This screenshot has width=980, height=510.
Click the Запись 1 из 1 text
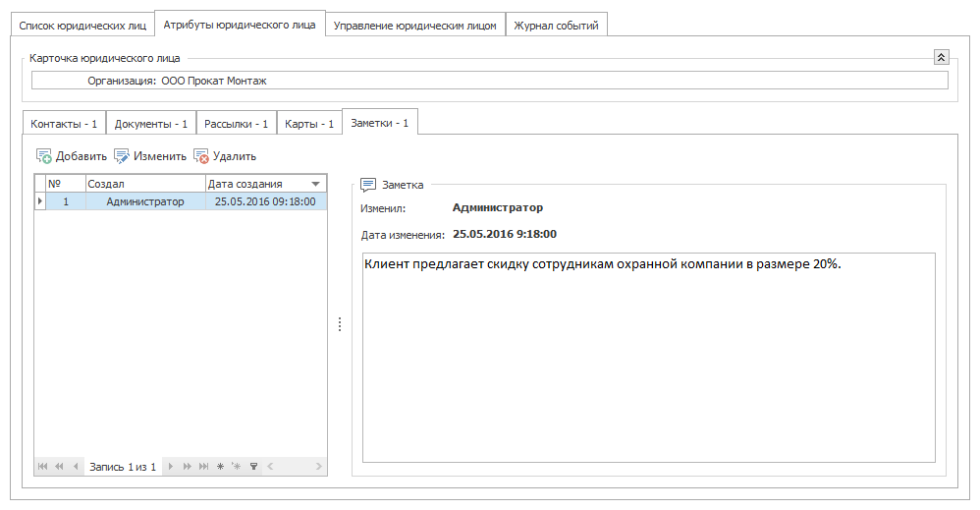[x=123, y=467]
